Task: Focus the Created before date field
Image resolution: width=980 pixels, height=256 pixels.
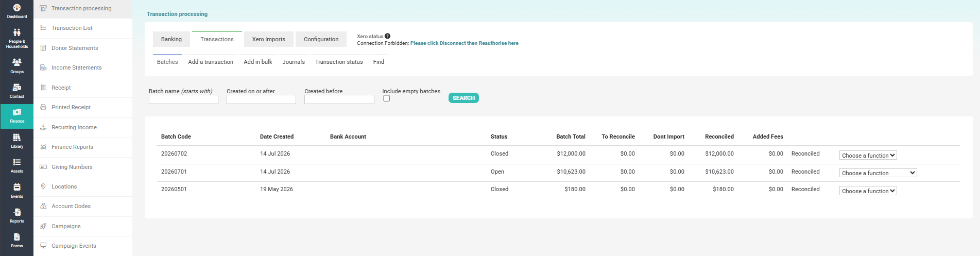Action: tap(339, 99)
